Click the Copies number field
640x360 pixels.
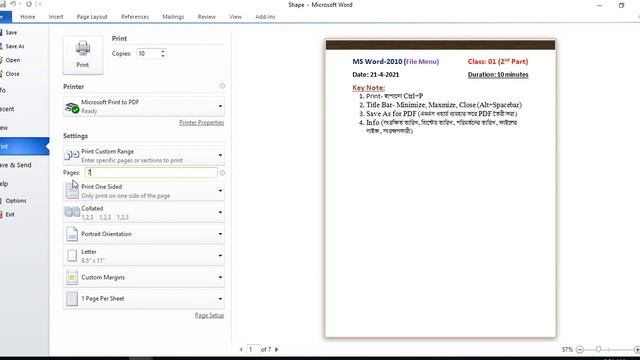click(148, 53)
